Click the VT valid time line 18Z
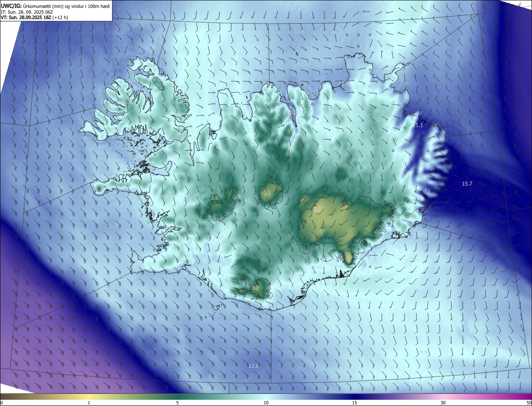The width and height of the screenshot is (532, 406). coord(34,17)
